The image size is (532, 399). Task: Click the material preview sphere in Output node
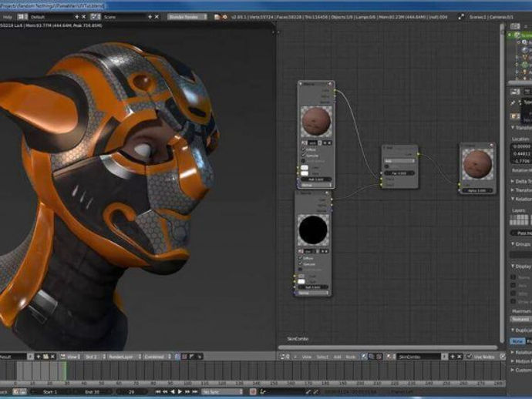[x=477, y=166]
